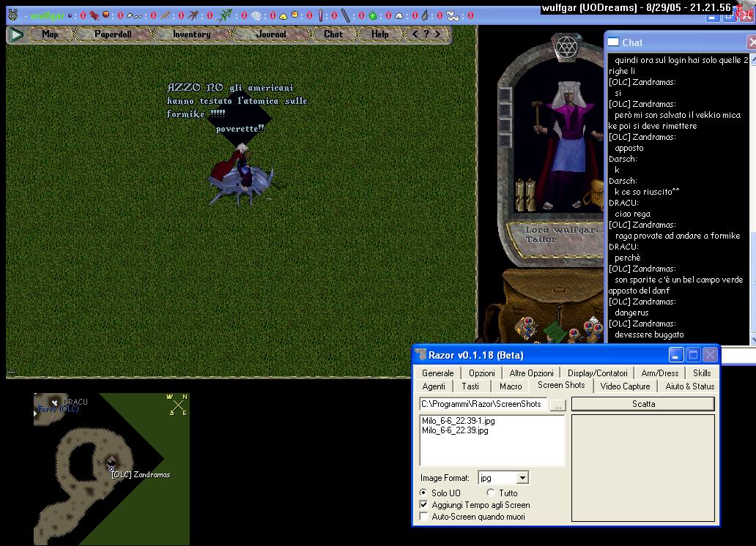Click the green nightshade reagent counter icon
Screen dimensions: 756x546
[224, 15]
